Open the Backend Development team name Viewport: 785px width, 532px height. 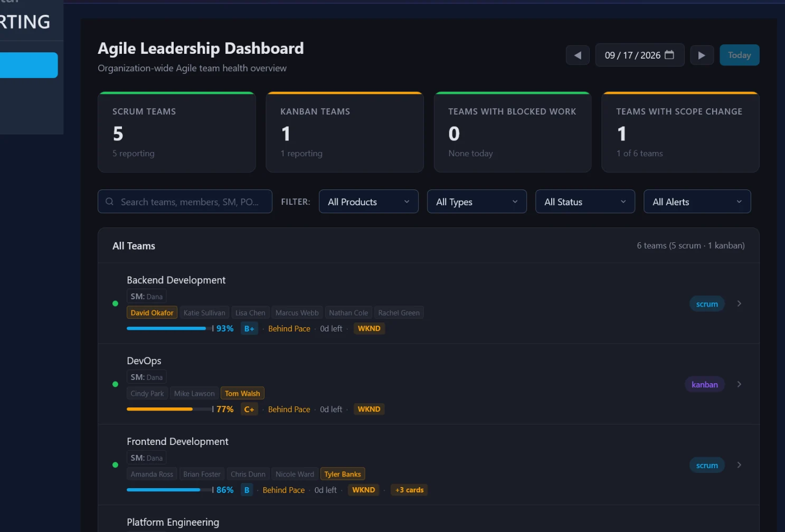[x=176, y=280]
